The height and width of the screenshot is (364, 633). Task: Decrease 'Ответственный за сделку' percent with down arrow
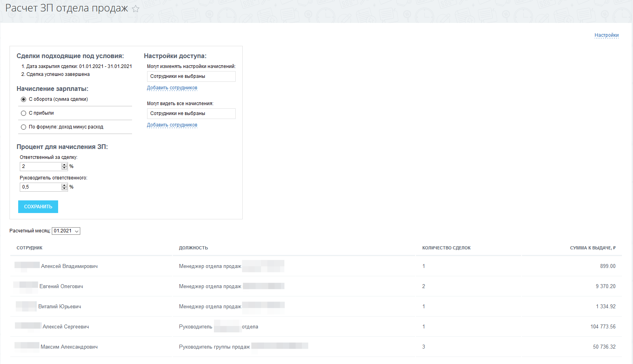(x=64, y=168)
